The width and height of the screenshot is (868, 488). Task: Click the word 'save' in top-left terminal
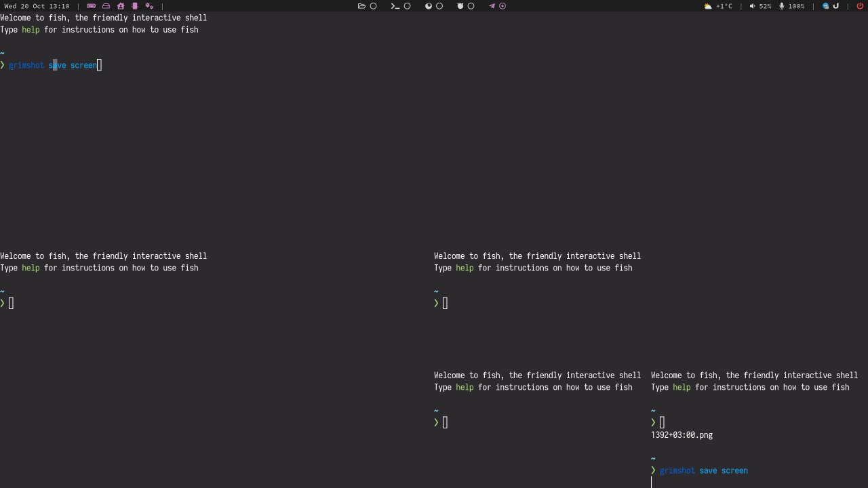(58, 65)
